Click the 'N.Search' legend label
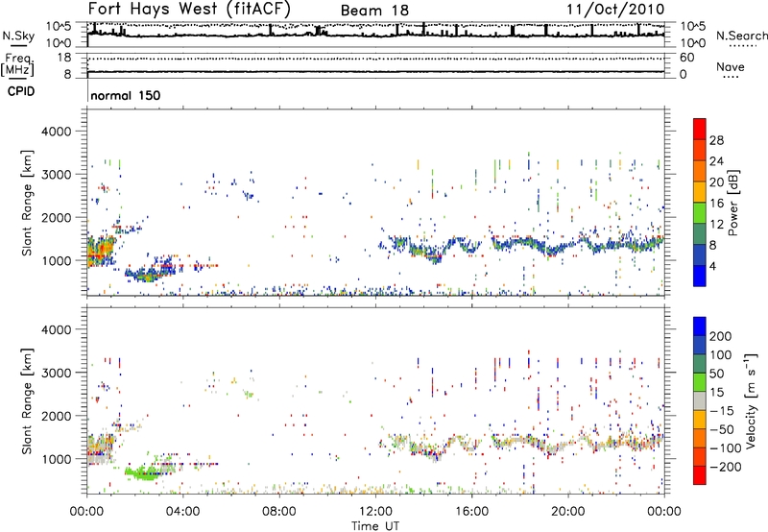Viewport: 768px width, 532px height. click(741, 36)
